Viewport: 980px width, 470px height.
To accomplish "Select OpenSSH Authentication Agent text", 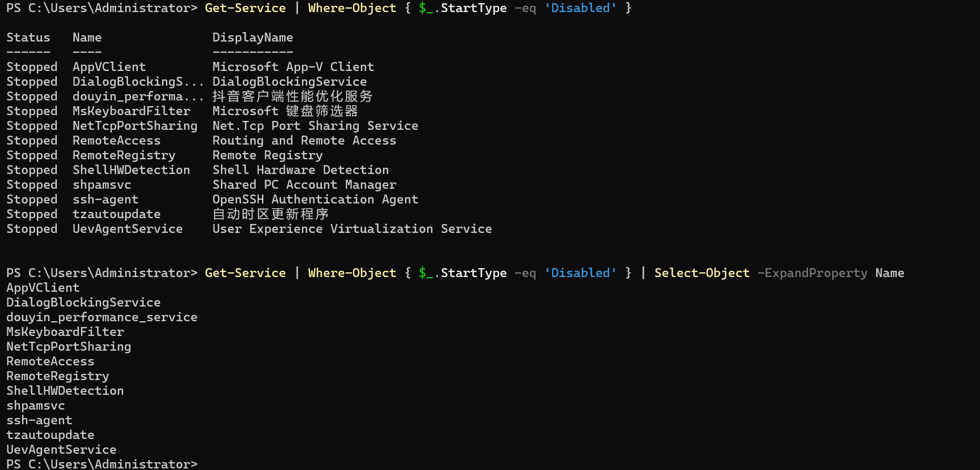I will 315,199.
